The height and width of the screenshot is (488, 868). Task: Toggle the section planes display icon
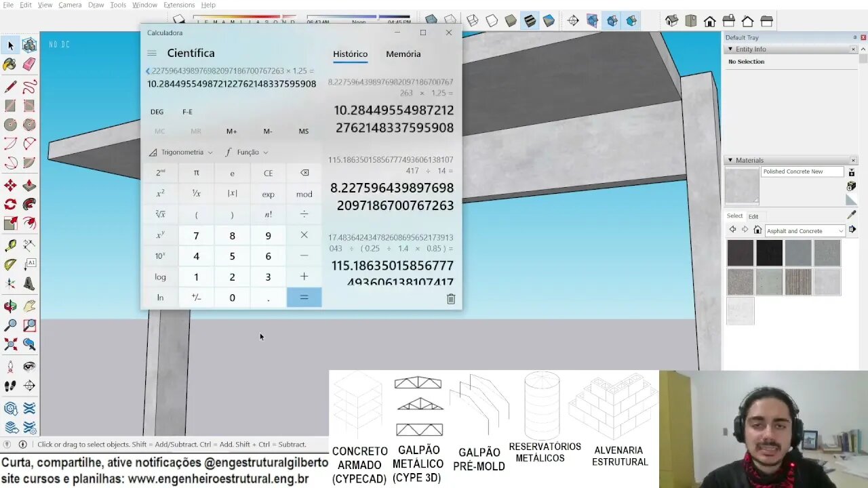[593, 21]
